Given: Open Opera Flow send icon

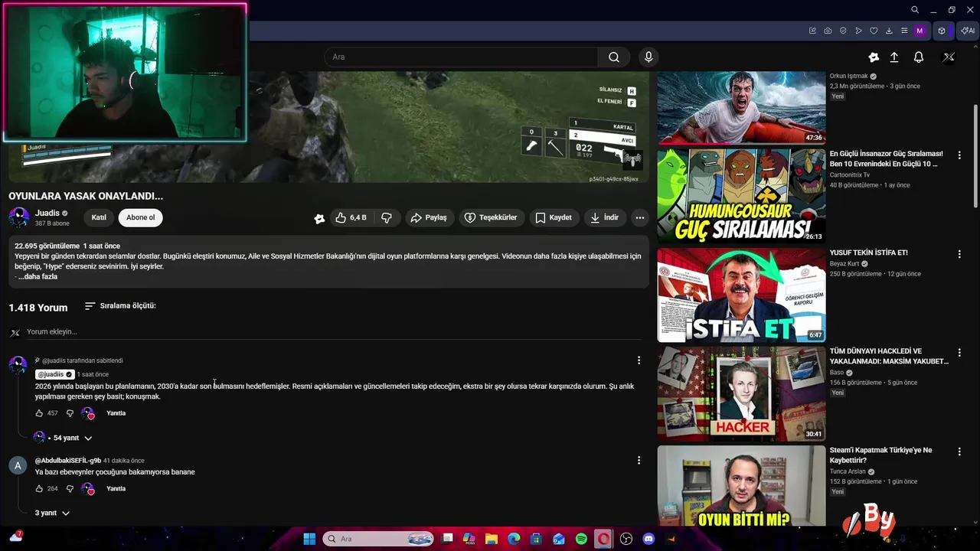Looking at the screenshot, I should click(x=858, y=31).
